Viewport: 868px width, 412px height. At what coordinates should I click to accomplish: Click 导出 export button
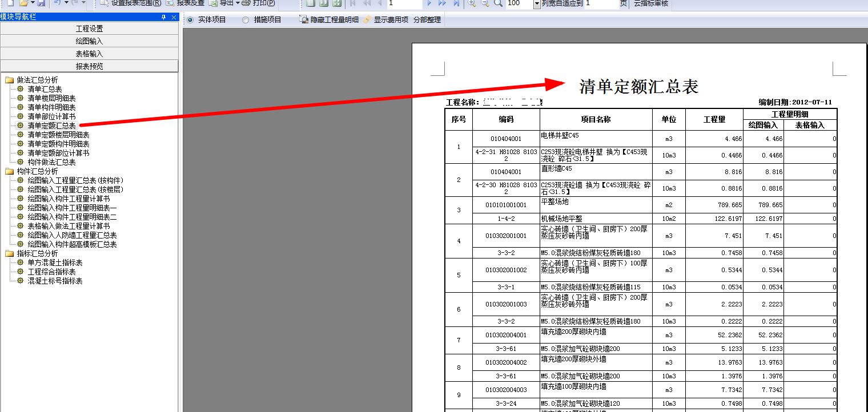click(x=220, y=3)
